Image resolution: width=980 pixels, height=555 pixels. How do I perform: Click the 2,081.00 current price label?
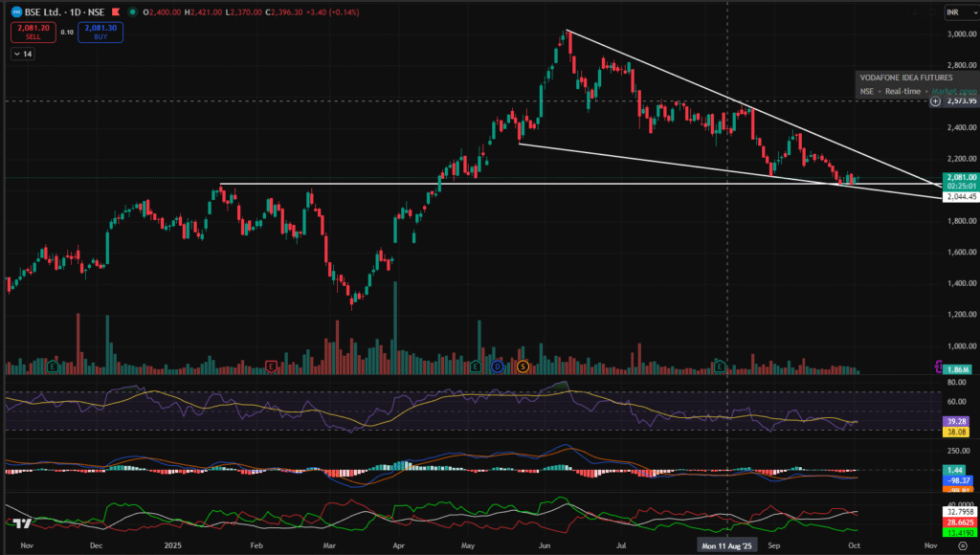[x=961, y=177]
